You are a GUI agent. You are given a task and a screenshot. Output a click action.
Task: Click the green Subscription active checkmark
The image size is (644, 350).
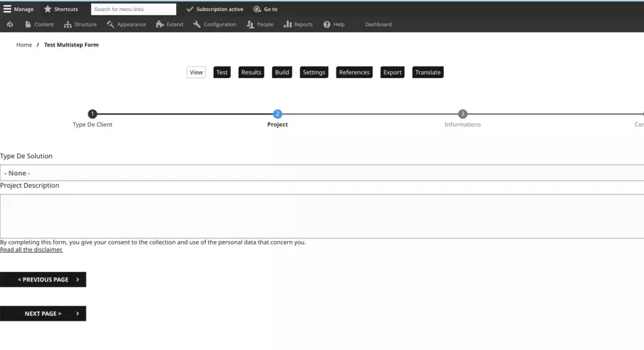pyautogui.click(x=190, y=9)
